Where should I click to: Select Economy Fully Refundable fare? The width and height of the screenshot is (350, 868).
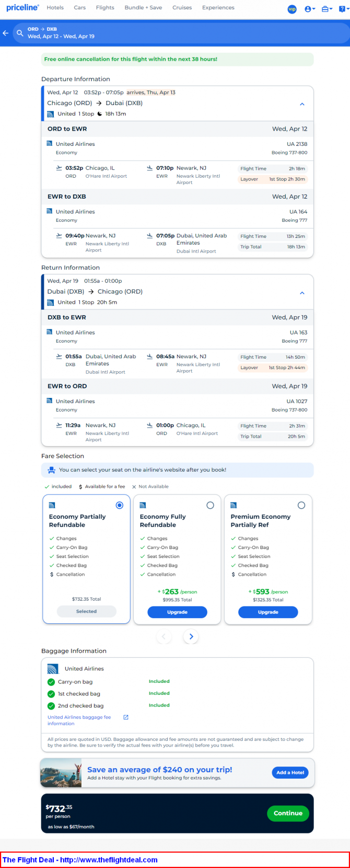click(x=210, y=505)
